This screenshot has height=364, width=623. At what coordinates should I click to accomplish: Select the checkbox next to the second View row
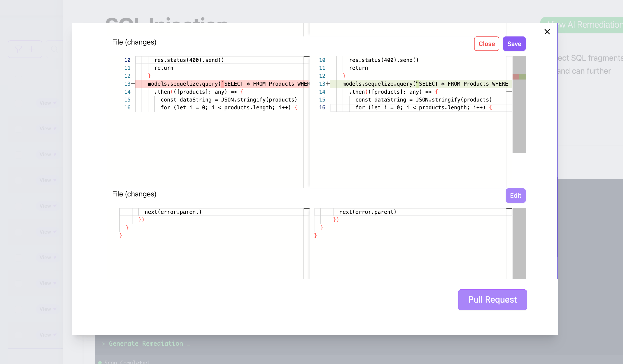pos(18,128)
